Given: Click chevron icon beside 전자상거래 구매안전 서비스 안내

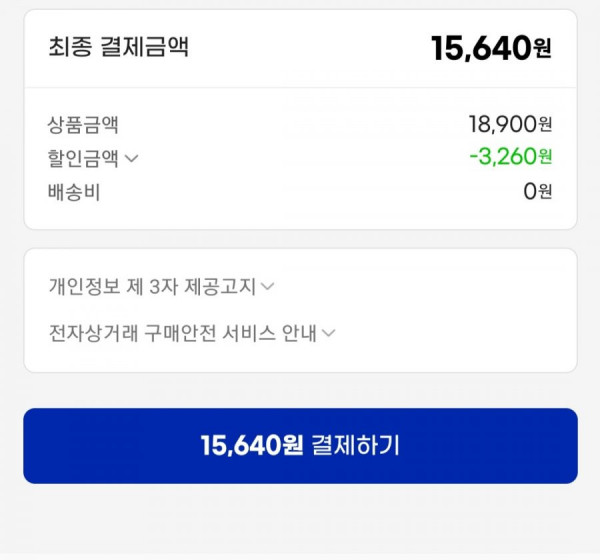Looking at the screenshot, I should click(x=328, y=333).
